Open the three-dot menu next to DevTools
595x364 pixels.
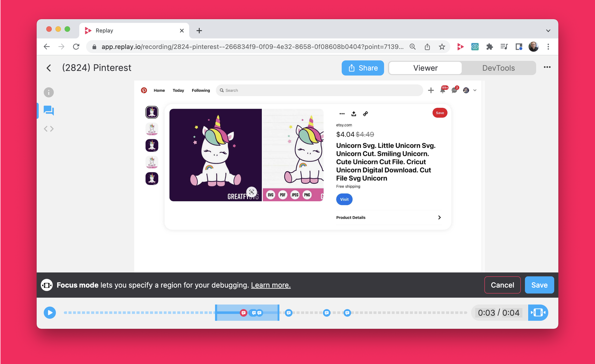point(547,67)
